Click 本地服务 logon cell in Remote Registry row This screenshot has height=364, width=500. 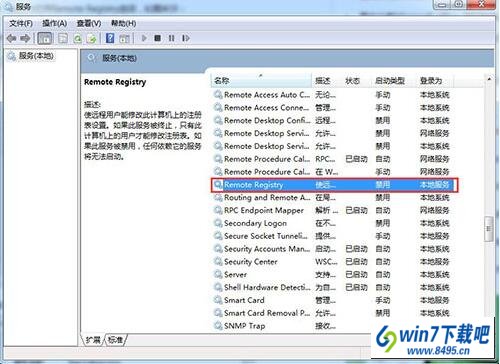tap(435, 185)
